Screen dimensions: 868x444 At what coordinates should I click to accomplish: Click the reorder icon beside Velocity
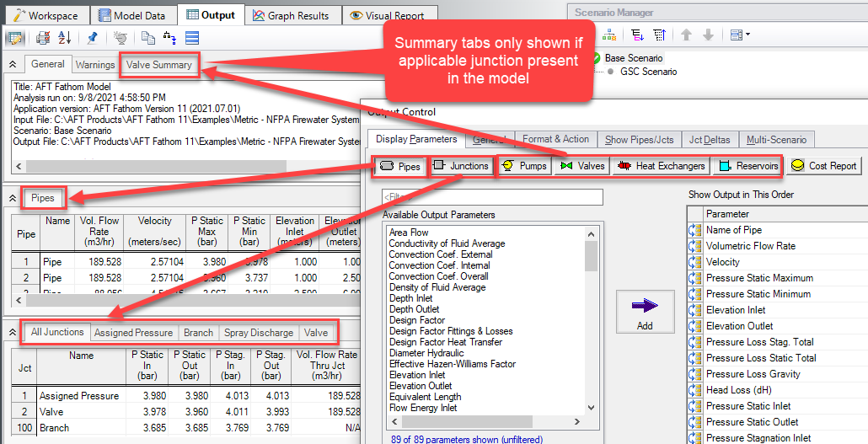(x=694, y=262)
